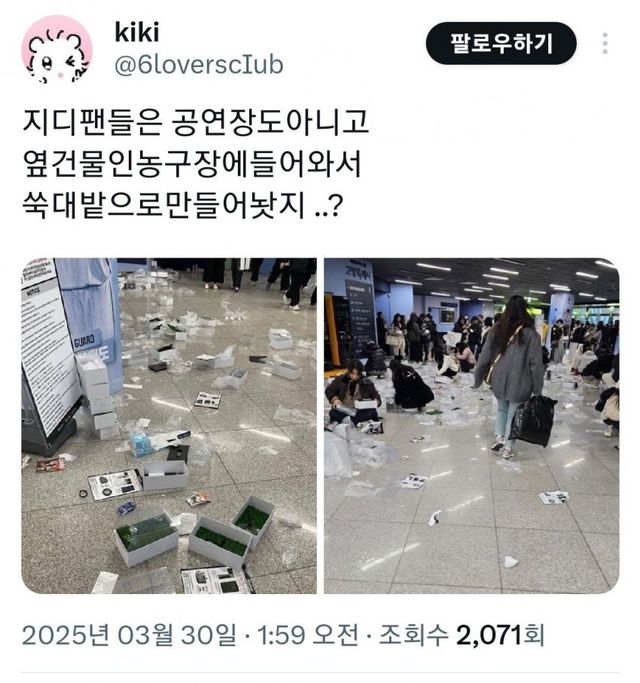Click the display name kiki
This screenshot has height=683, width=640.
click(x=137, y=32)
